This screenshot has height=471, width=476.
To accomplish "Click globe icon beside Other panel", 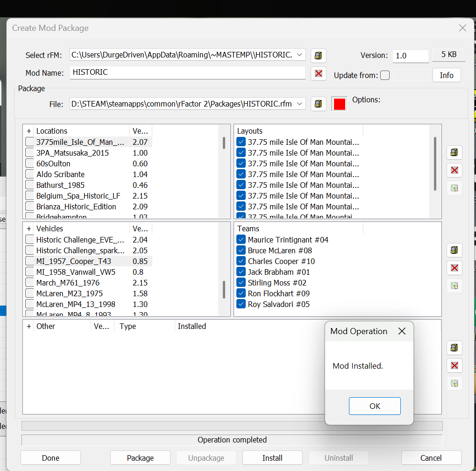I will 454,384.
